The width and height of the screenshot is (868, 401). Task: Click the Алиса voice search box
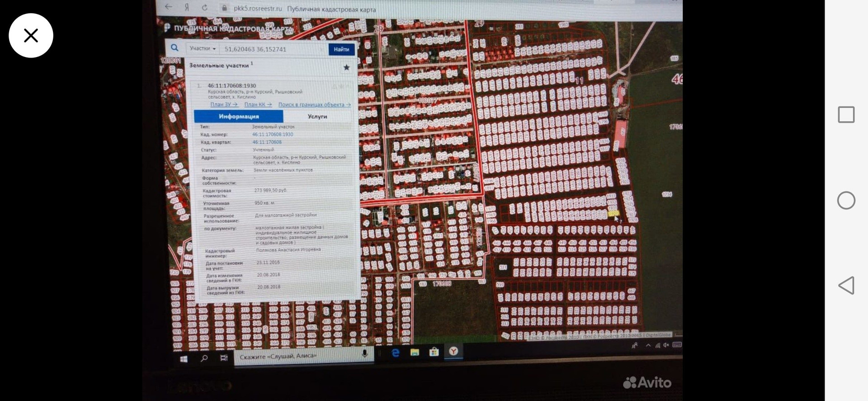point(304,356)
